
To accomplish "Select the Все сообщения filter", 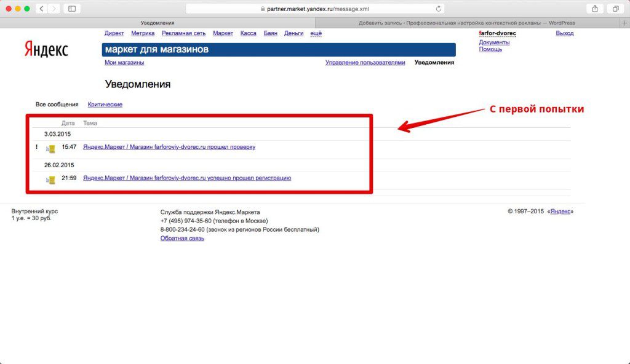I will coord(57,104).
